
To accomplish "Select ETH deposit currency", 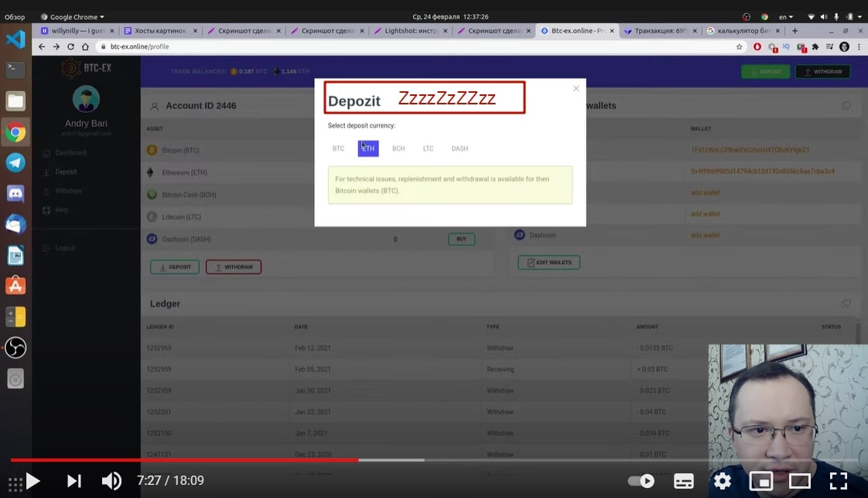I will coord(368,148).
